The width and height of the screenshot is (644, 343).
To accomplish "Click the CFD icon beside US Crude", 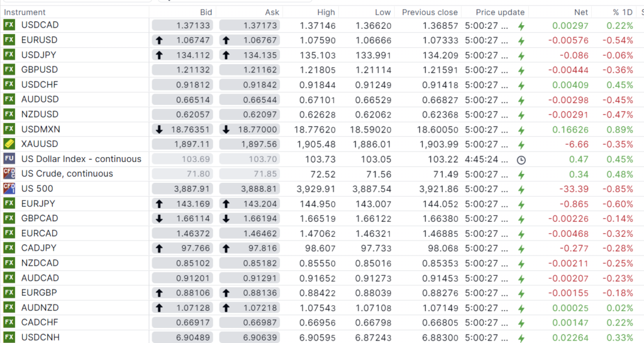I will [9, 173].
